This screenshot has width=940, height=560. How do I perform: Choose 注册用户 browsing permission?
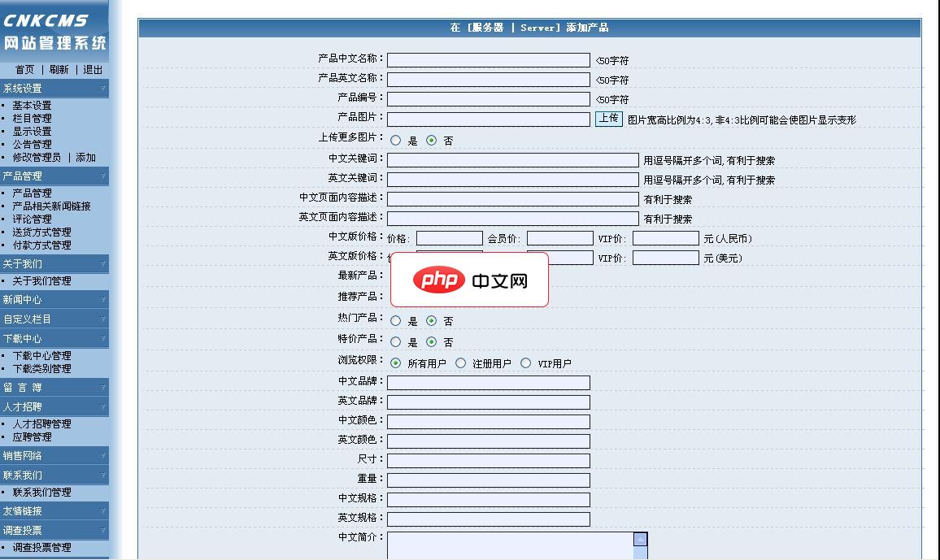click(x=462, y=362)
